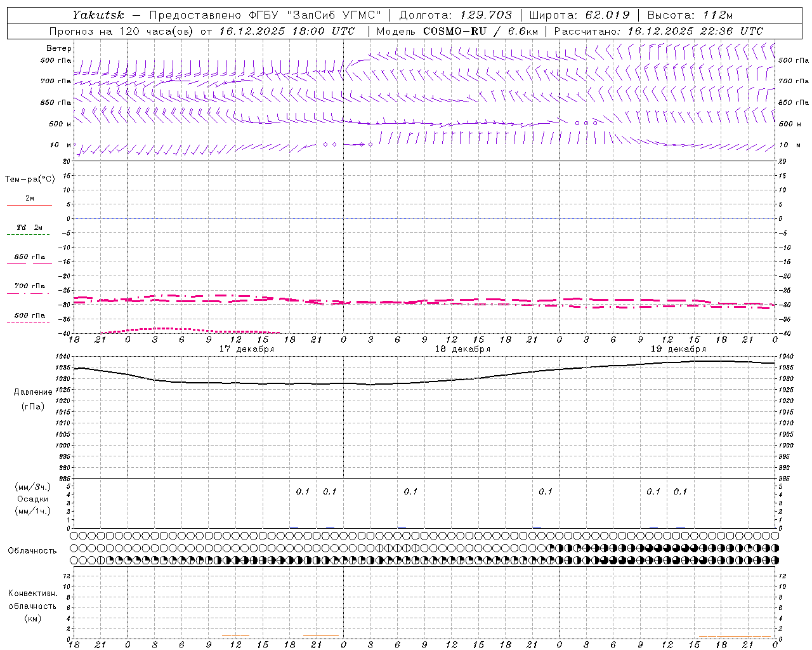This screenshot has width=812, height=650.
Task: Click the black pressure curve line
Action: tap(424, 382)
